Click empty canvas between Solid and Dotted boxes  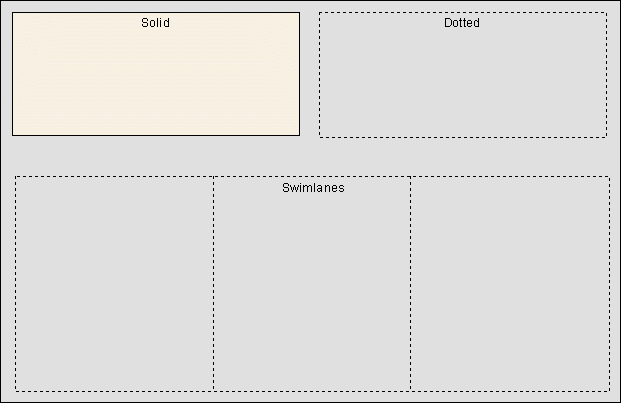coord(309,75)
